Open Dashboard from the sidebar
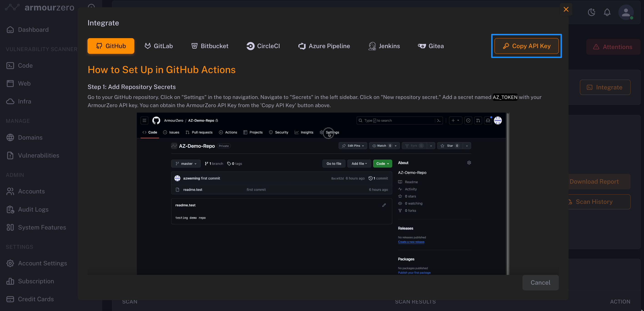 pyautogui.click(x=33, y=30)
